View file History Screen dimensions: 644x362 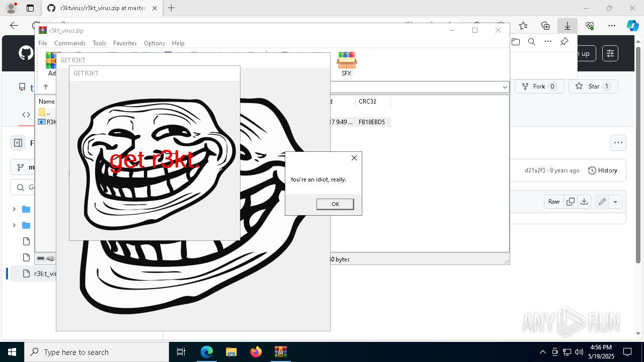click(x=603, y=170)
